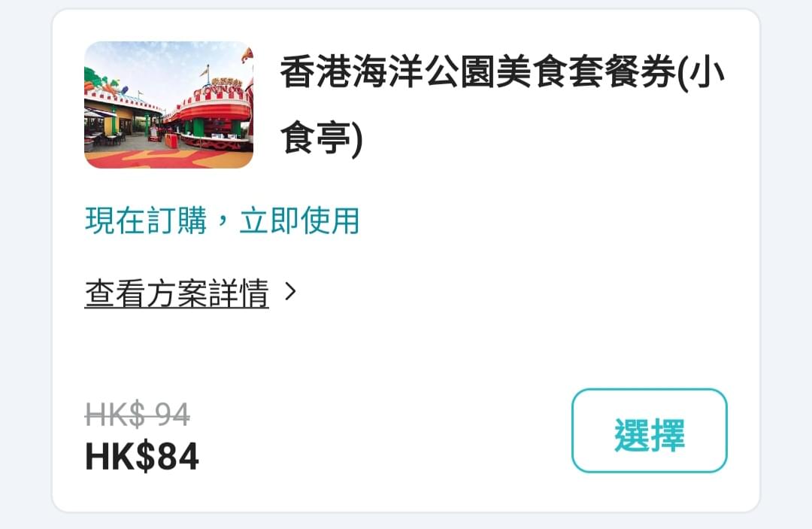The width and height of the screenshot is (812, 529).
Task: Click the 選擇 button
Action: click(x=650, y=430)
